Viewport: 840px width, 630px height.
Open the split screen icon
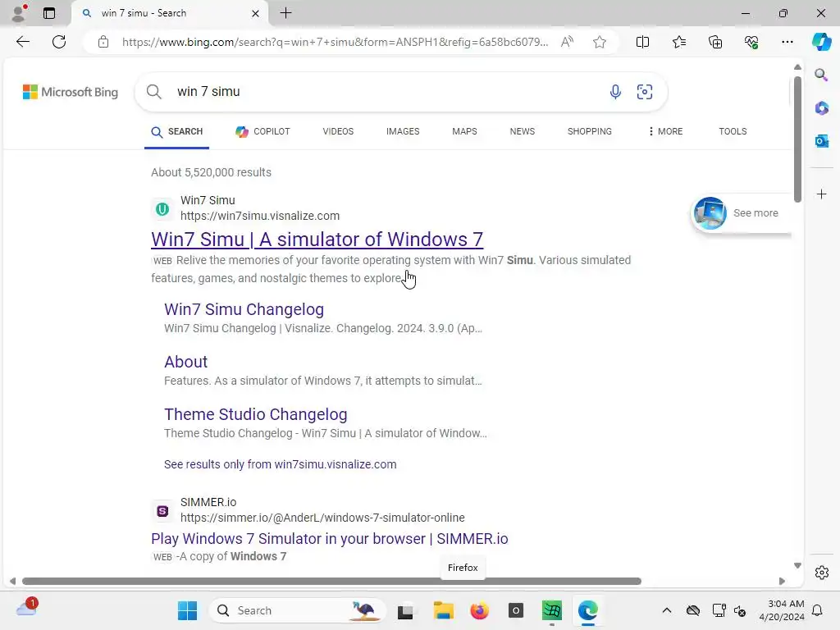coord(642,42)
